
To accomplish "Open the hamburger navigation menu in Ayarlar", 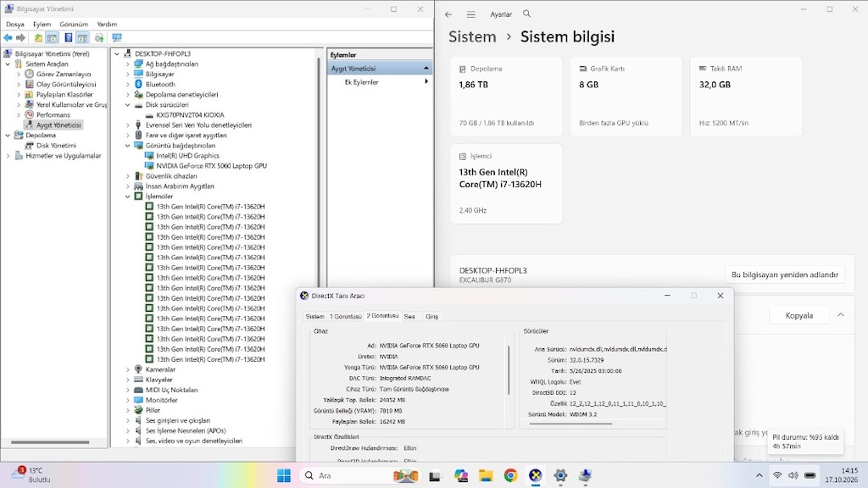I will coord(470,14).
